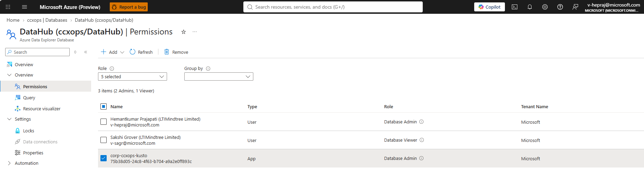The image size is (644, 173).
Task: Sort by Tenant Name column header
Action: 535,107
